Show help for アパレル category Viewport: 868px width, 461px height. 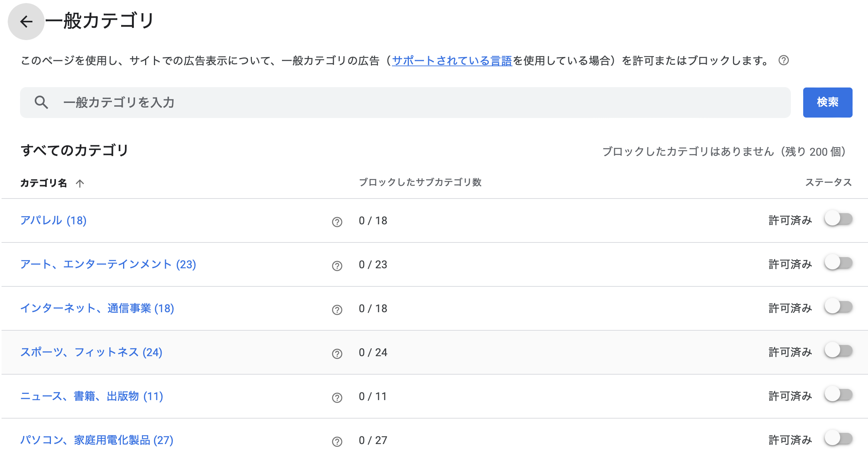[x=337, y=222]
